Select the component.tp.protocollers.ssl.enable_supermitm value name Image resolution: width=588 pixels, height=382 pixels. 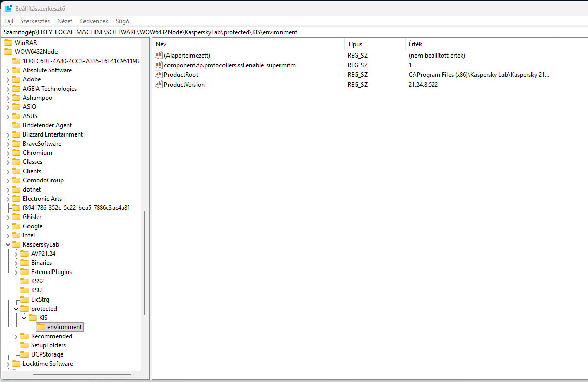[x=230, y=65]
